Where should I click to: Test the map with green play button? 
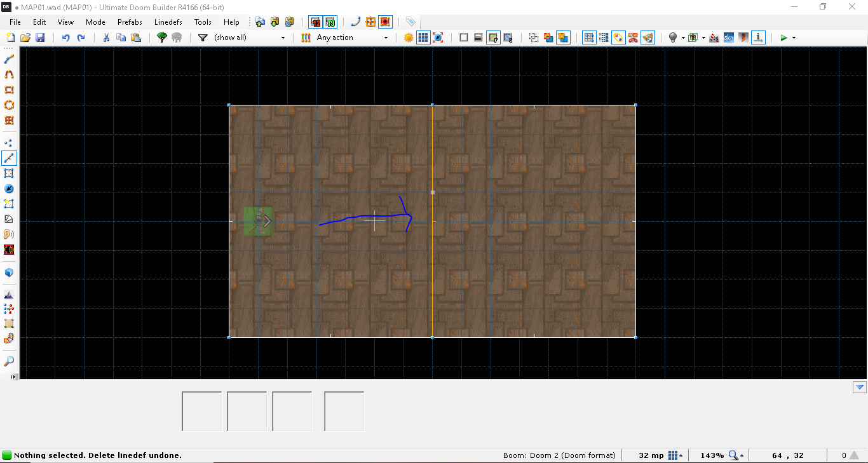tap(783, 37)
